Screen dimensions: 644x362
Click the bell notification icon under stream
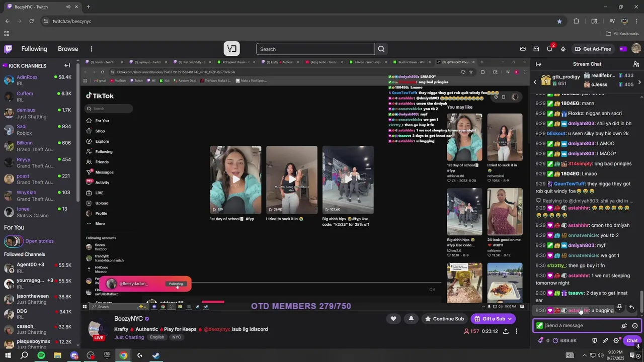tap(411, 319)
